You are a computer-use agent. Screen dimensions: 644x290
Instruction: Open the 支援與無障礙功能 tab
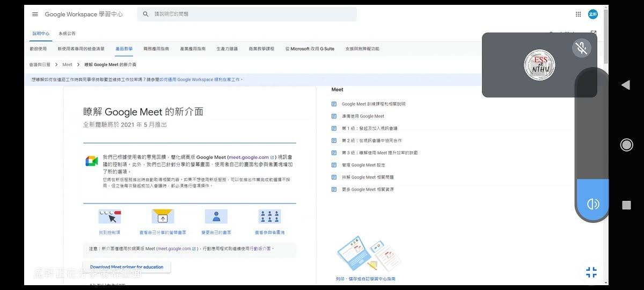coord(362,48)
